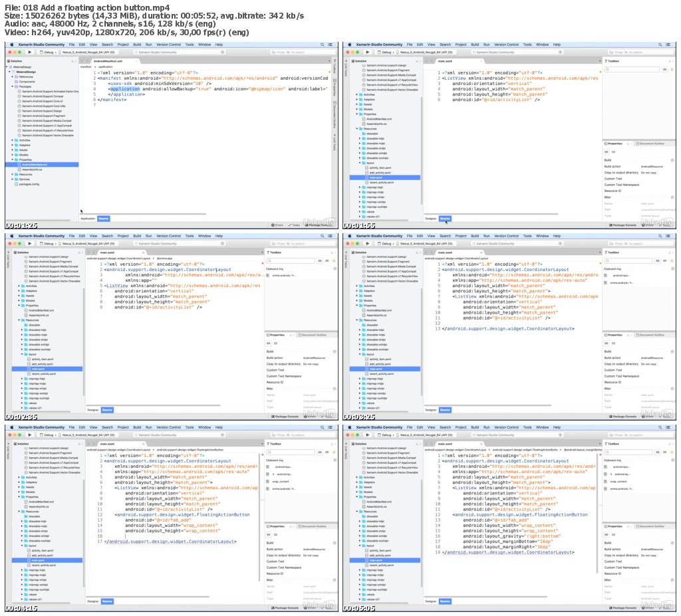This screenshot has height=616, width=681.
Task: Click editor horizontal scrollbar in the 00:05:05 frame
Action: (x=487, y=597)
